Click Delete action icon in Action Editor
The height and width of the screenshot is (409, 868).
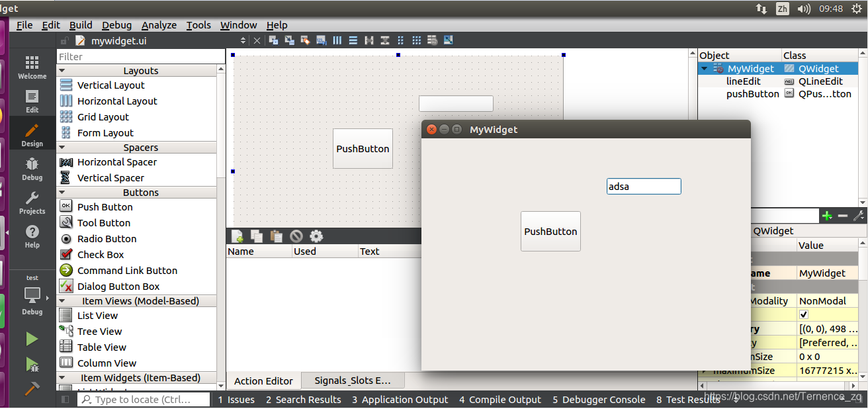pos(296,236)
